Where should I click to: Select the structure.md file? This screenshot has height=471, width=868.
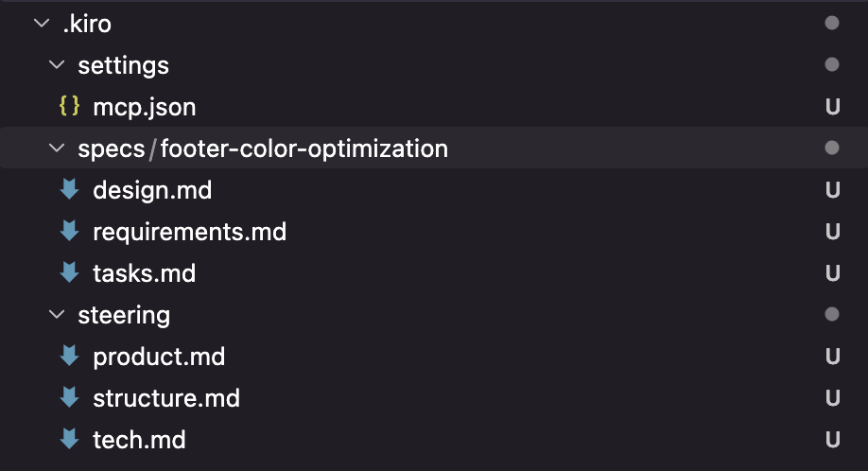pyautogui.click(x=166, y=398)
